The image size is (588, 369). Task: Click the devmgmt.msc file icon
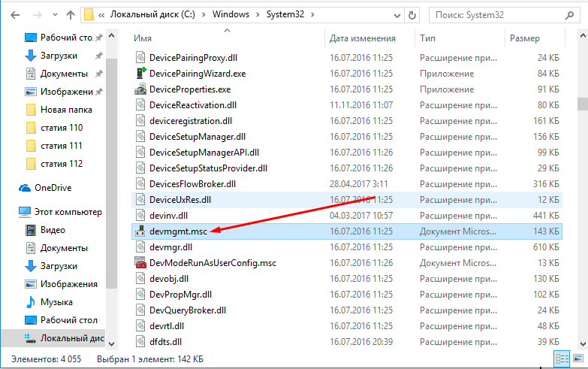tap(140, 231)
